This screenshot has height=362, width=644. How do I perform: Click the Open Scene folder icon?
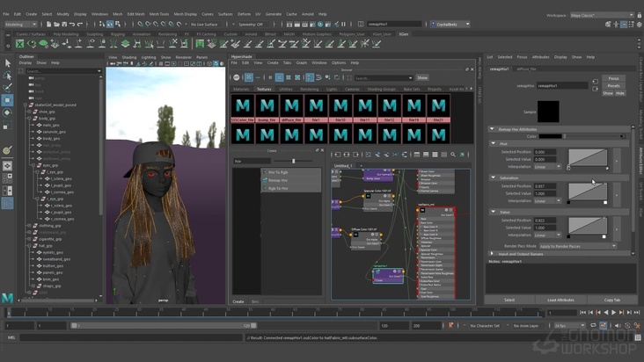56,25
